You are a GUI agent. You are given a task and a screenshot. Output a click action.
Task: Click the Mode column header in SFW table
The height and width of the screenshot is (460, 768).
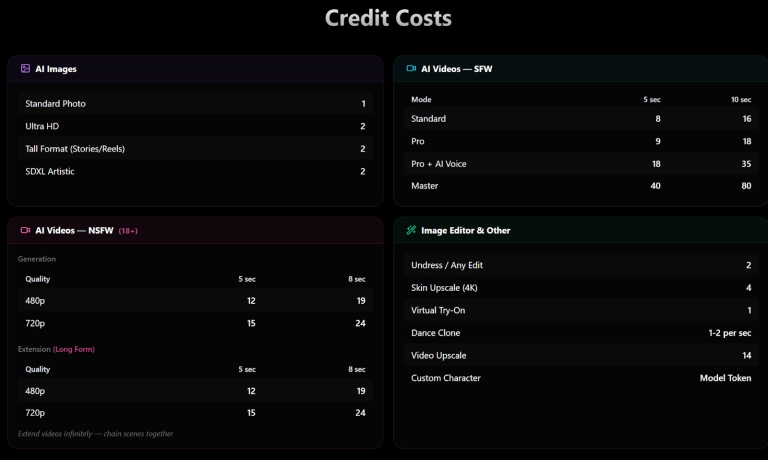(x=421, y=99)
